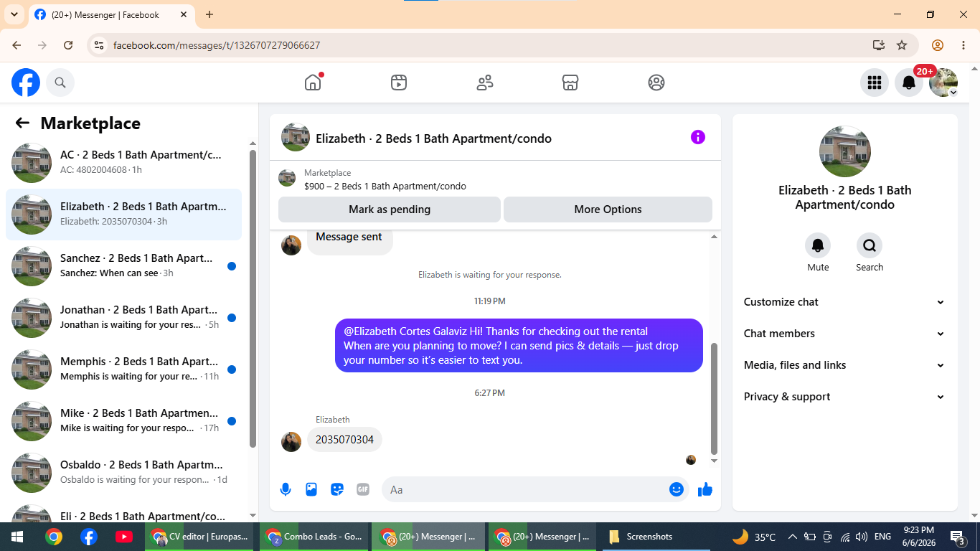Click the Facebook search magnifier icon
The height and width of the screenshot is (551, 980).
(x=60, y=83)
